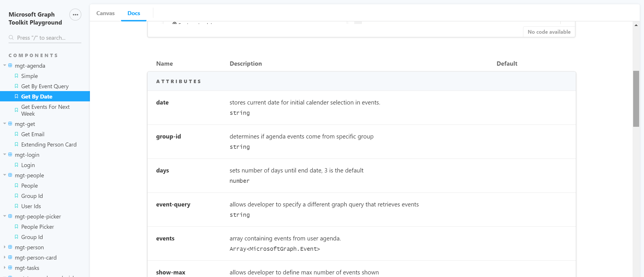Viewport: 644px width, 277px height.
Task: Click the mgt-get component grid icon
Action: click(x=10, y=124)
